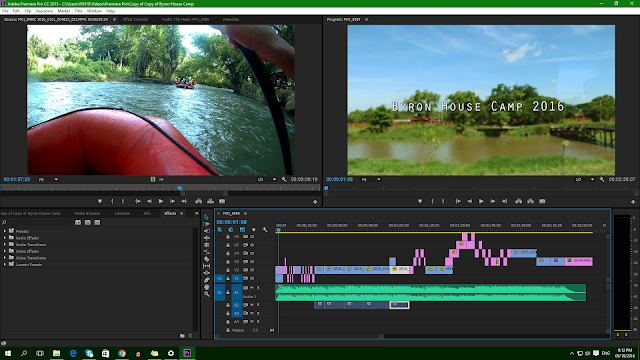Screen dimensions: 640x360
Task: Expand the Presets folder in Effects
Action: coord(5,231)
